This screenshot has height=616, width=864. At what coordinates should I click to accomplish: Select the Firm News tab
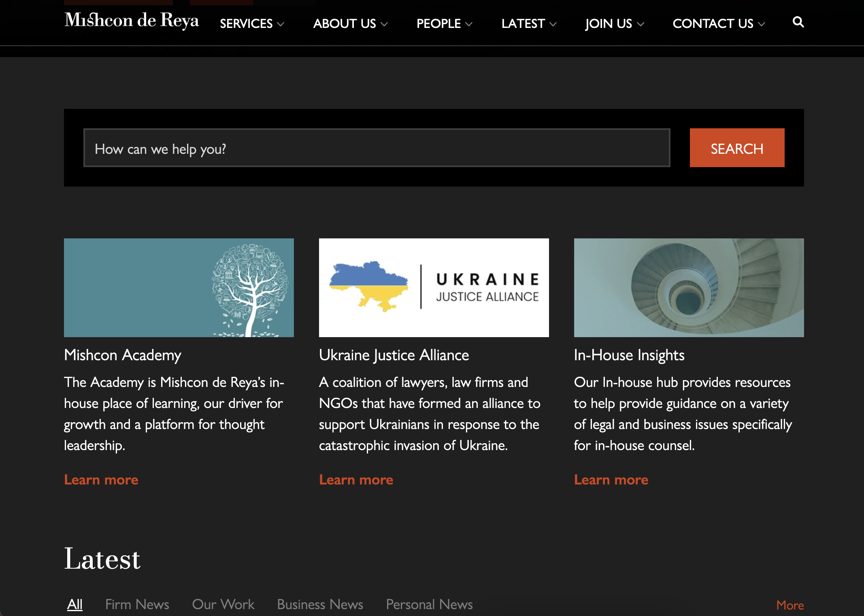(x=137, y=604)
